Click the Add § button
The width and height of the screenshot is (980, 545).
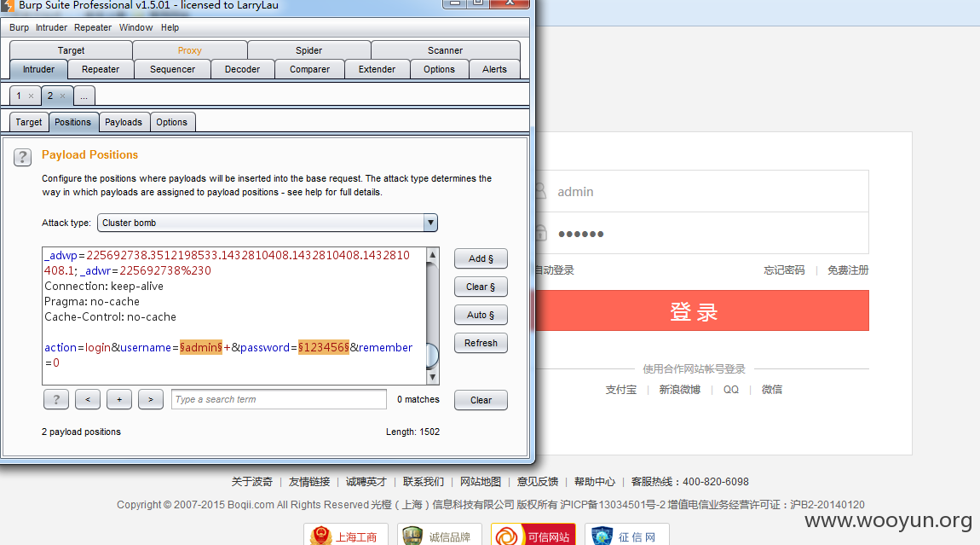pyautogui.click(x=481, y=258)
